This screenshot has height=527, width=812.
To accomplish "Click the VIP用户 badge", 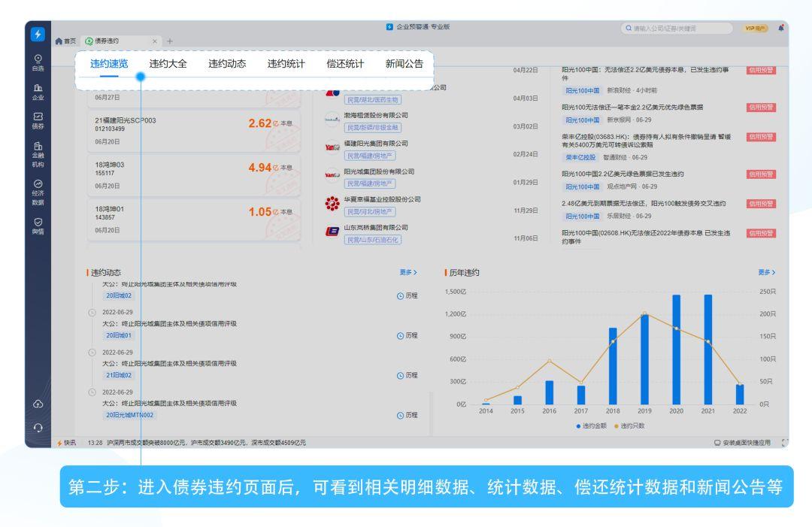I will point(755,29).
